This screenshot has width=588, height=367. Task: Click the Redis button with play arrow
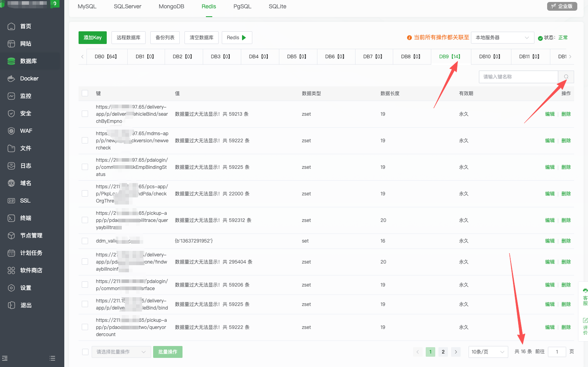click(237, 38)
